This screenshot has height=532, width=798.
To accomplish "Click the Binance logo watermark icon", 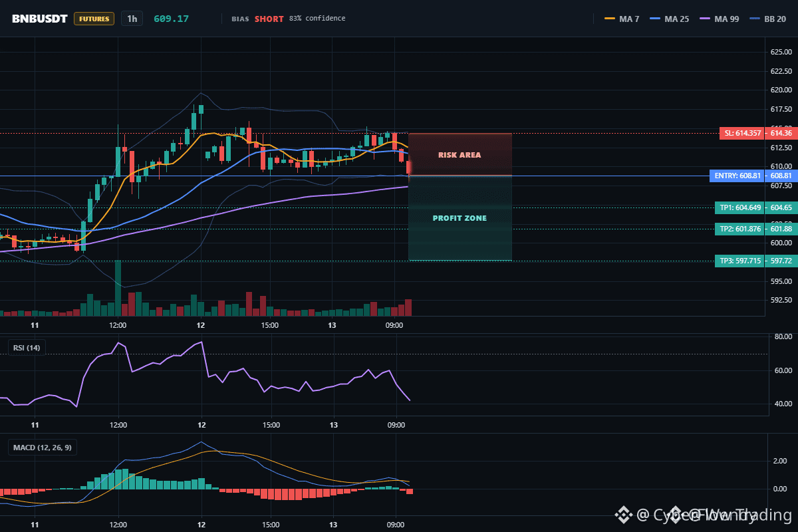I will (x=623, y=514).
